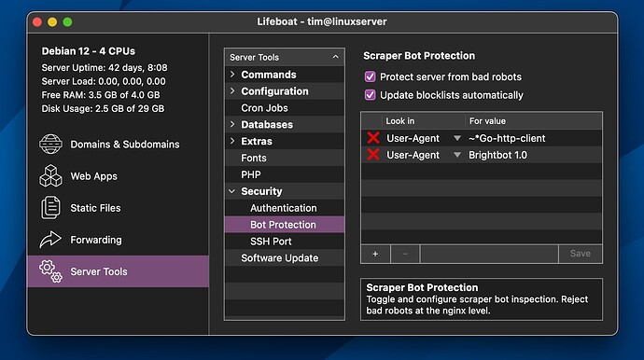Edit the ~*Go-http-client value cell
The height and width of the screenshot is (360, 644).
click(x=534, y=138)
